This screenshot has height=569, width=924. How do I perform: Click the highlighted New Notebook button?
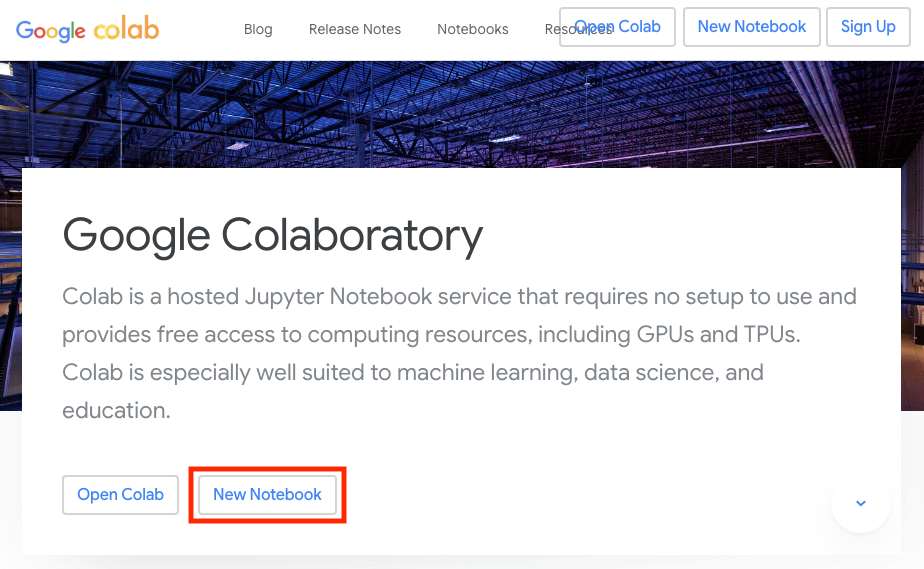coord(267,495)
